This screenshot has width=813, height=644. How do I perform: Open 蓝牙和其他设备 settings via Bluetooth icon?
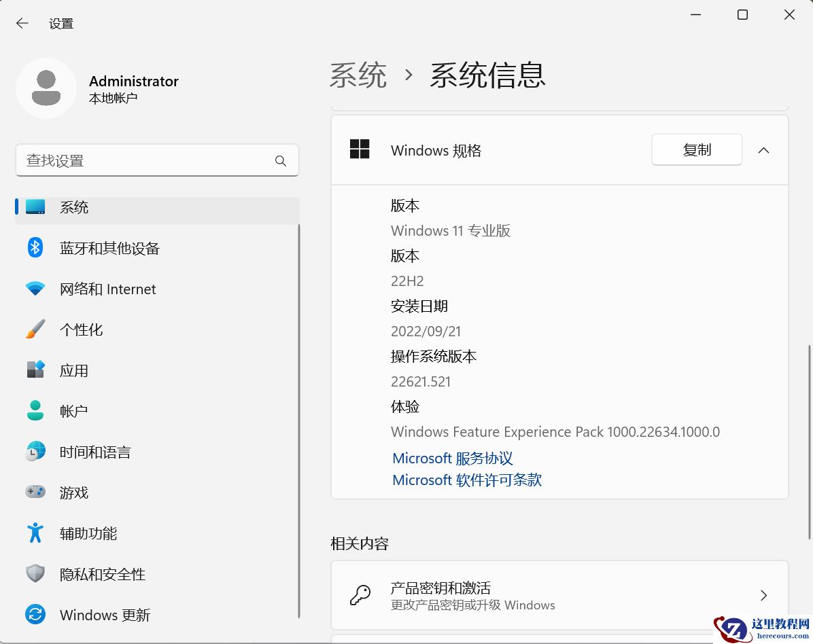pos(35,247)
